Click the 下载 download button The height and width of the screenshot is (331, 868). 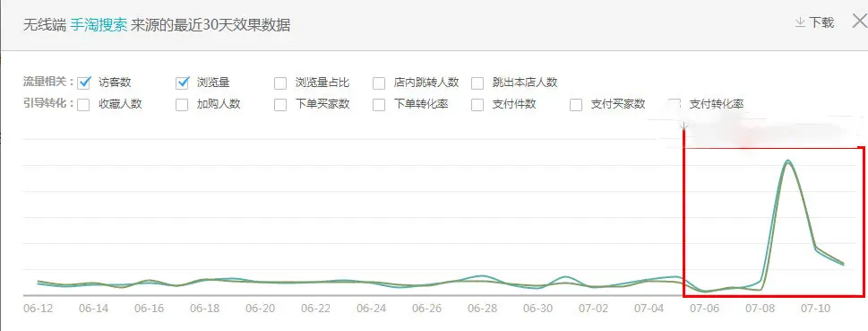click(x=814, y=22)
